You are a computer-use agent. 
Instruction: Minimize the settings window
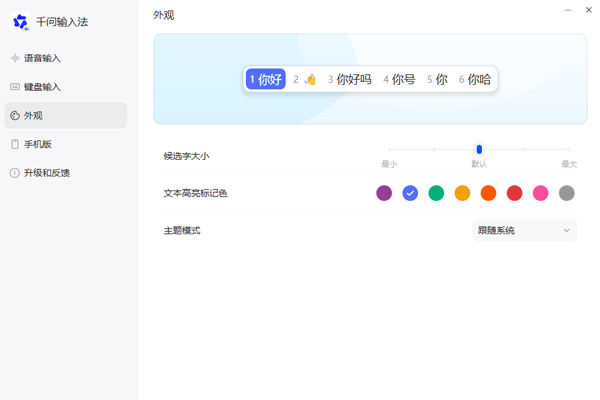coord(568,10)
